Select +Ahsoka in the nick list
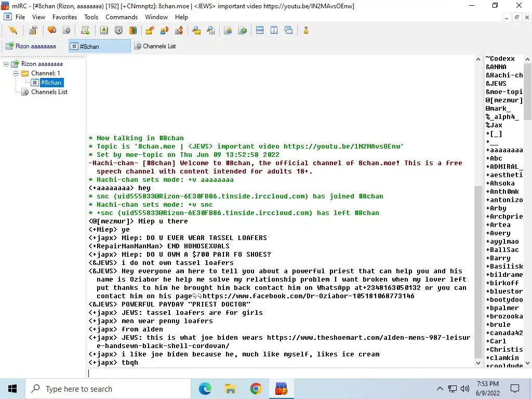The height and width of the screenshot is (399, 532). [500, 183]
